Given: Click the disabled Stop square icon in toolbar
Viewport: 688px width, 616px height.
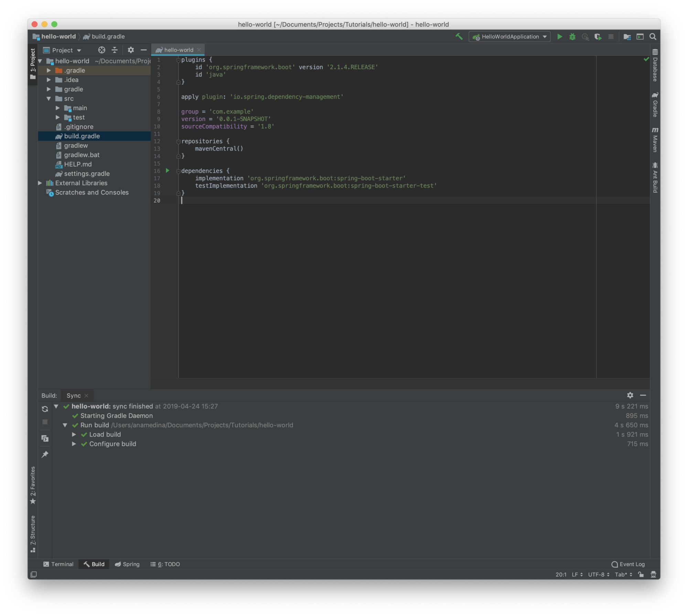Looking at the screenshot, I should click(611, 36).
